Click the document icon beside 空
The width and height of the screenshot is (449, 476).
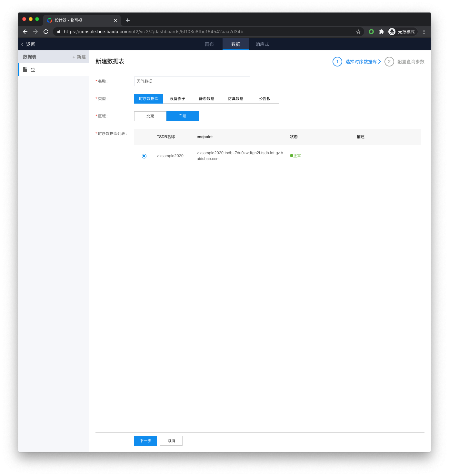pyautogui.click(x=25, y=70)
